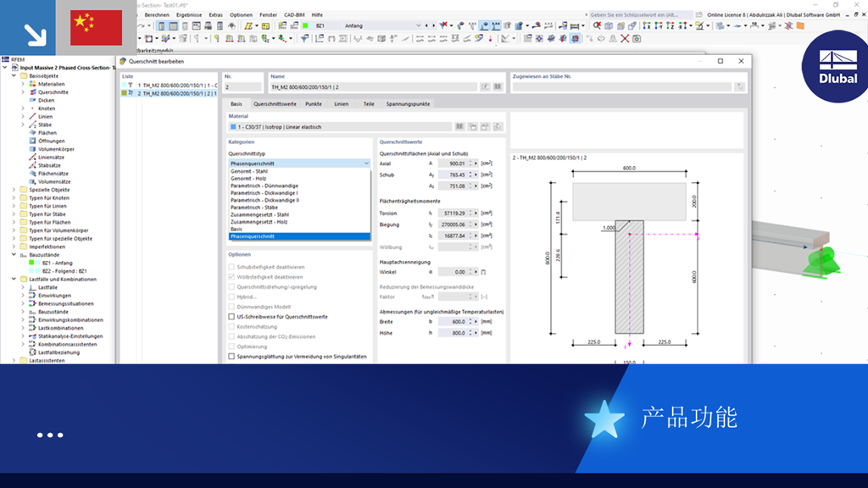Select Parametrisch - Dünnwandige from list
Viewport: 868px width, 488px height.
(299, 186)
